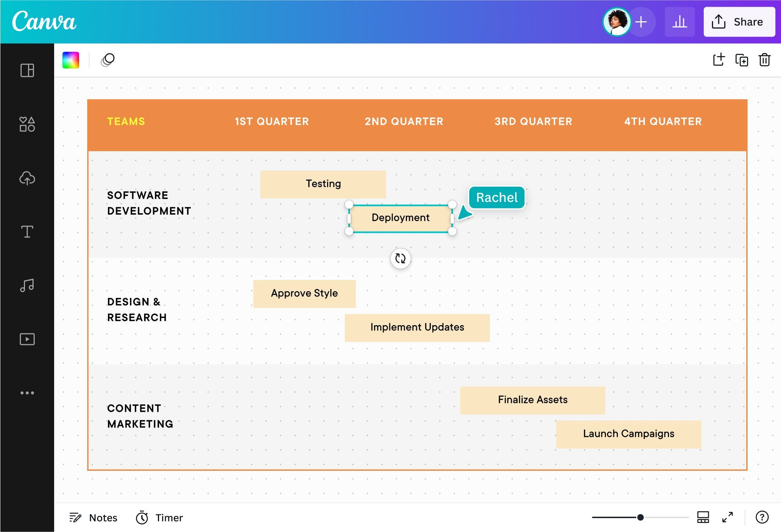Delete the page using the trash icon
781x532 pixels.
tap(764, 60)
